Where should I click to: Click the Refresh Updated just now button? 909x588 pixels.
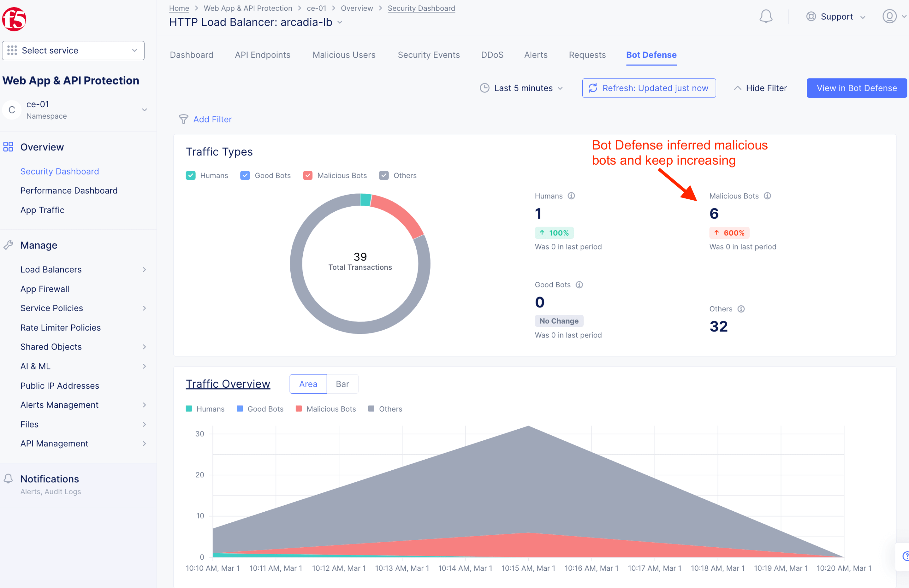coord(649,88)
